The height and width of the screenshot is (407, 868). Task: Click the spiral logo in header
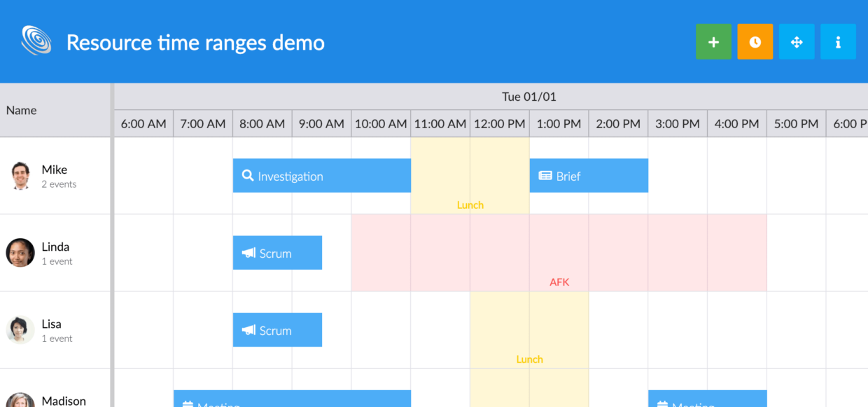click(36, 41)
